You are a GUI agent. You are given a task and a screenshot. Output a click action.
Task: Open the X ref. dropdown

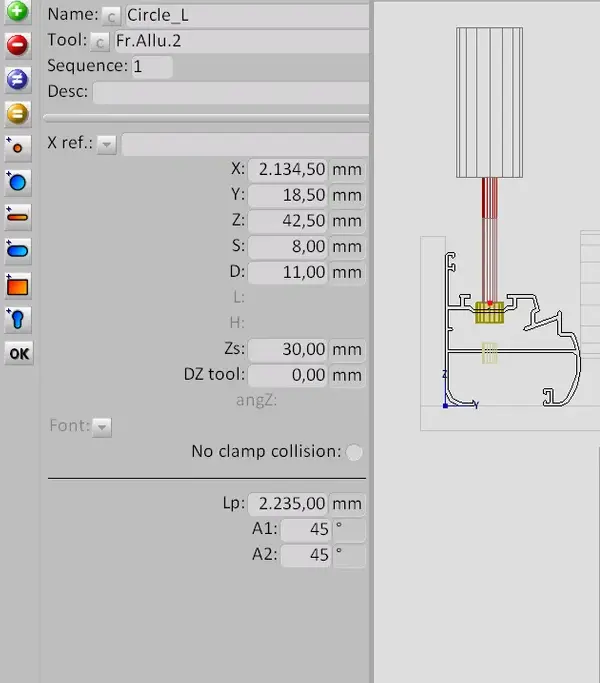pyautogui.click(x=107, y=144)
